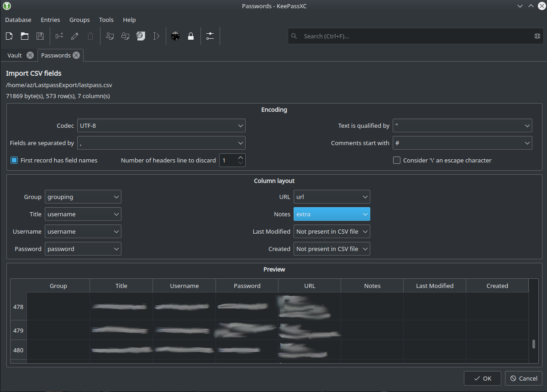This screenshot has width=547, height=392.
Task: Copy username to clipboard from the toolbar
Action: (110, 36)
